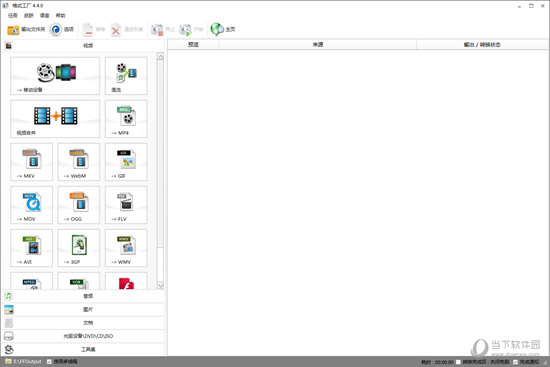Collapse the Video category header

(84, 46)
